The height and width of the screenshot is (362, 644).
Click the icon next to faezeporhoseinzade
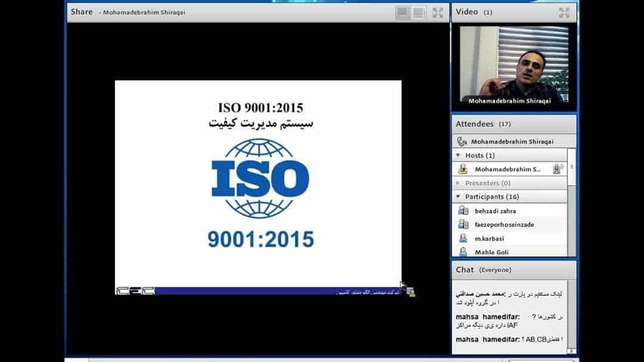pos(463,224)
